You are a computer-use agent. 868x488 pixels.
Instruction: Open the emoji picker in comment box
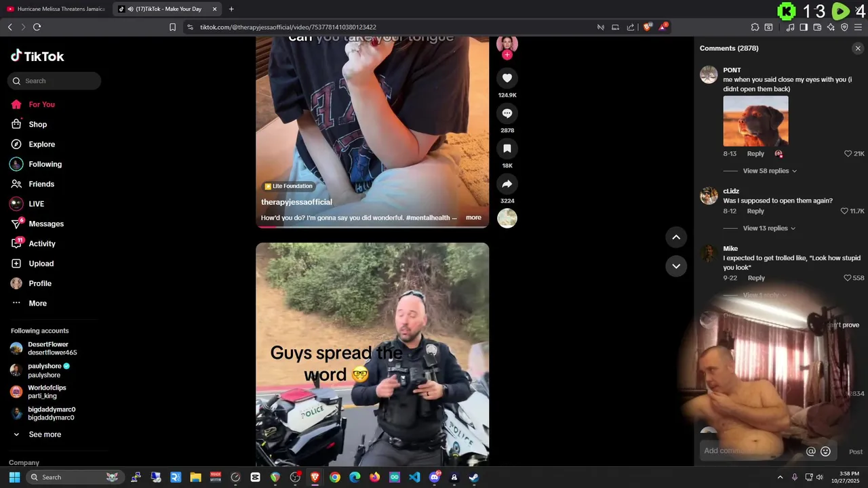pyautogui.click(x=825, y=451)
